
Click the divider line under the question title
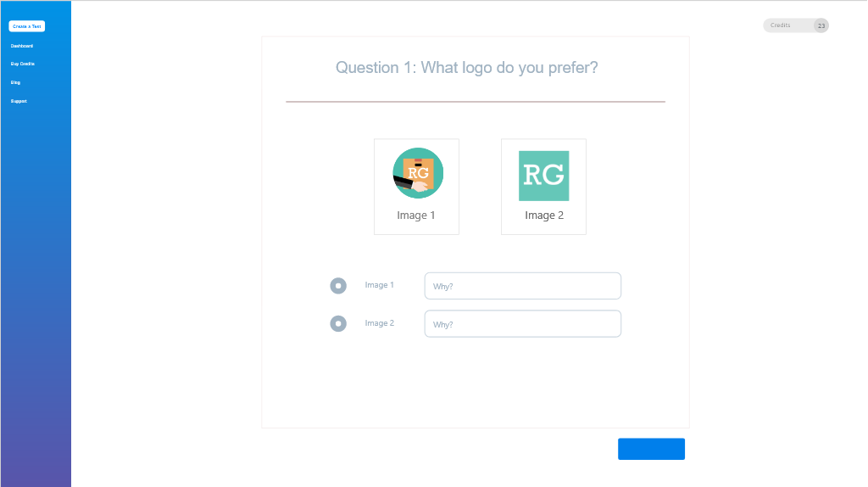475,102
